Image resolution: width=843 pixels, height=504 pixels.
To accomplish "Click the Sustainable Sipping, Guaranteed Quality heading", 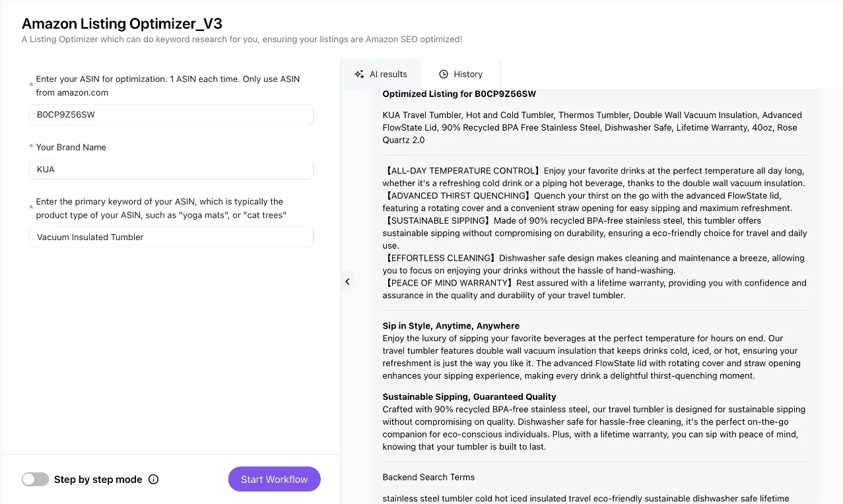I will pyautogui.click(x=469, y=397).
